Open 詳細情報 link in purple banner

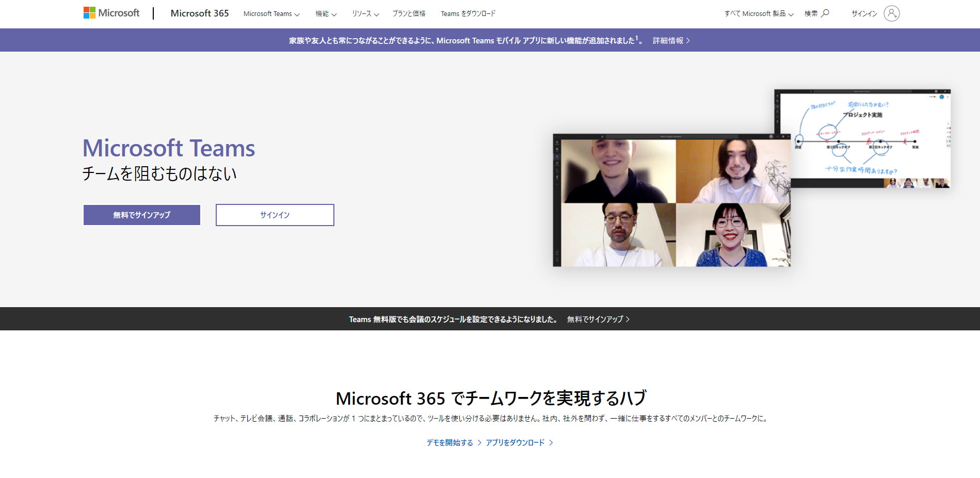[x=671, y=40]
